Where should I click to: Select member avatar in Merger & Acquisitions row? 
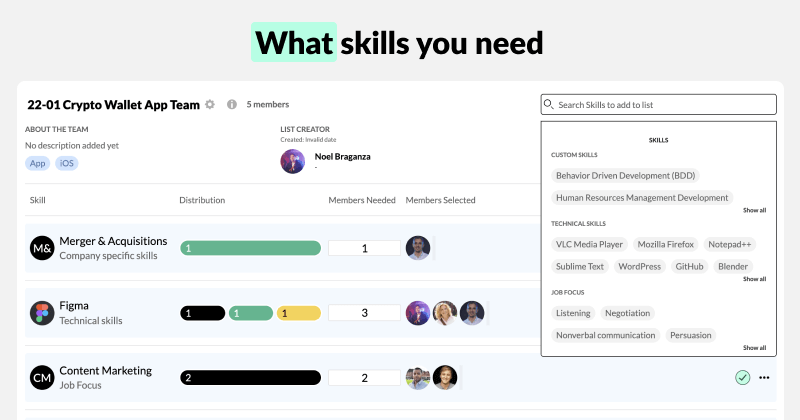click(x=418, y=248)
